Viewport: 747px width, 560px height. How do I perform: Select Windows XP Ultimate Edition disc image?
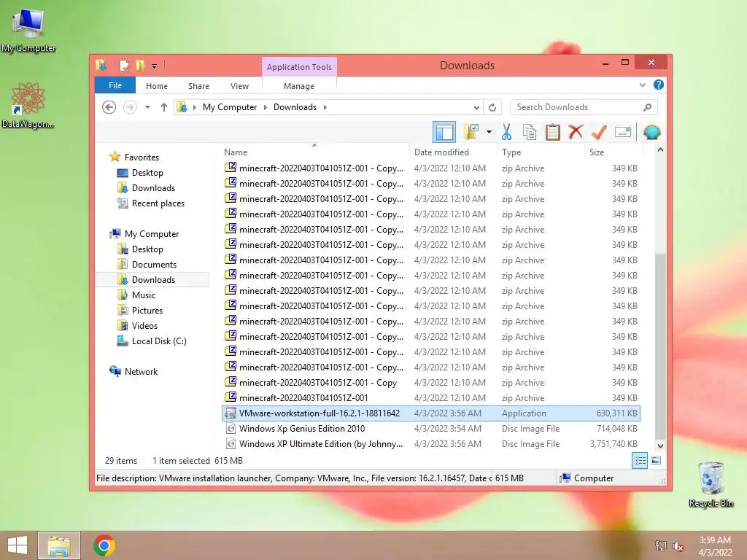click(x=430, y=444)
